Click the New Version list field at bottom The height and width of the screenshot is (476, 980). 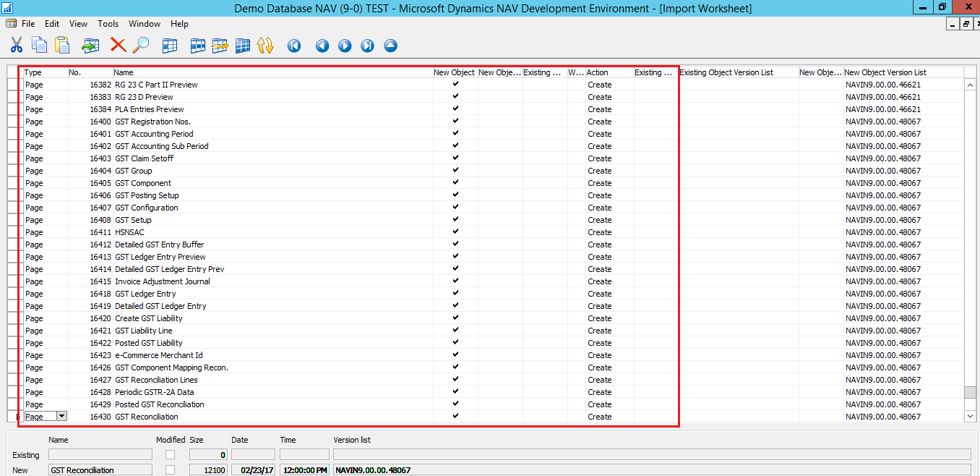pos(652,470)
